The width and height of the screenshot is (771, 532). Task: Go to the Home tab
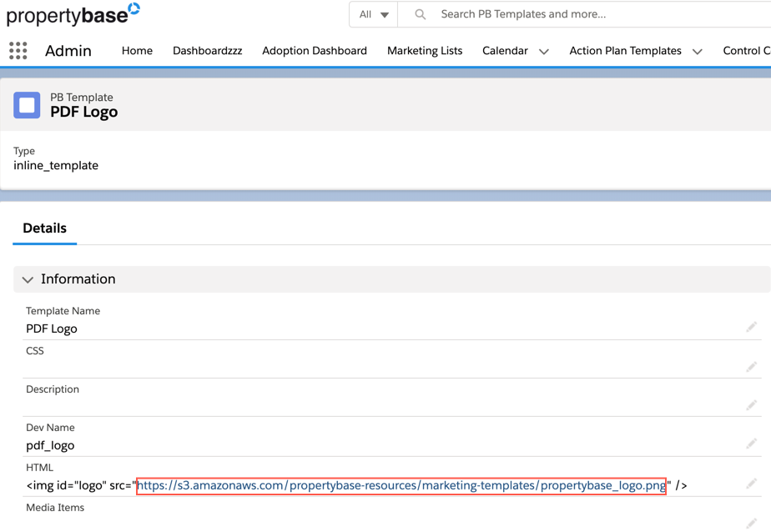(137, 51)
